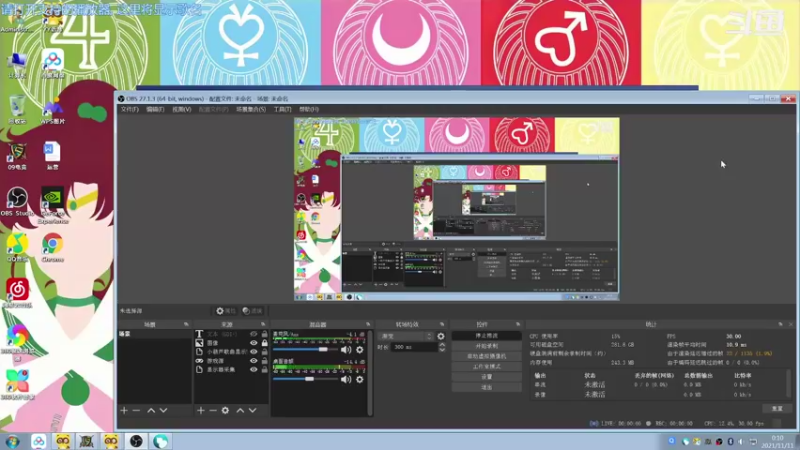The height and width of the screenshot is (450, 800).
Task: Add a new scene with plus icon
Action: pyautogui.click(x=124, y=410)
